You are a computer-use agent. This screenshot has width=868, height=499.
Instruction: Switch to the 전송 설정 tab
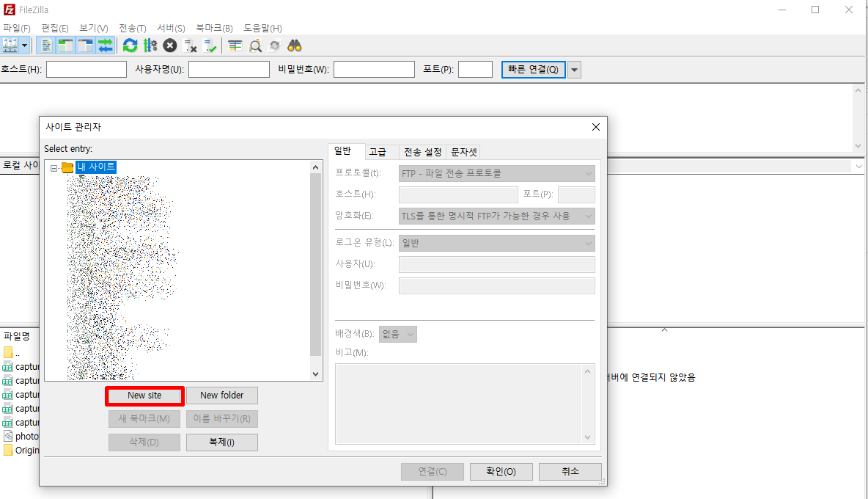point(422,152)
